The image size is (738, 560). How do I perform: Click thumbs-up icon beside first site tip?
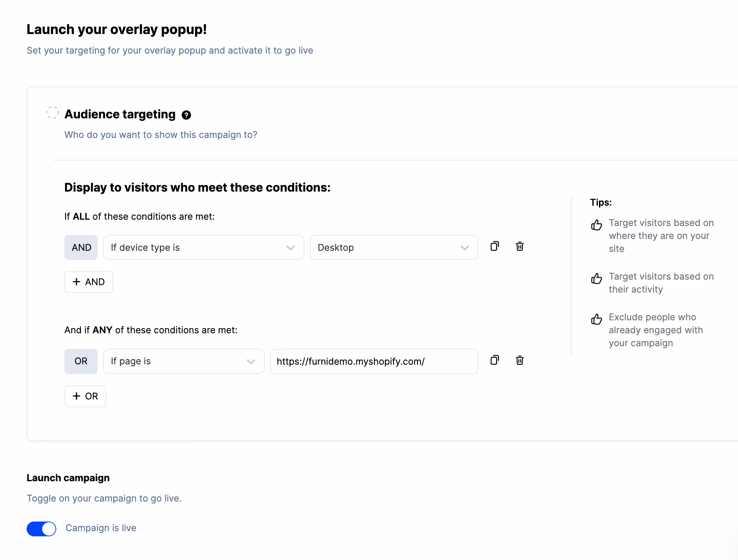click(x=596, y=225)
